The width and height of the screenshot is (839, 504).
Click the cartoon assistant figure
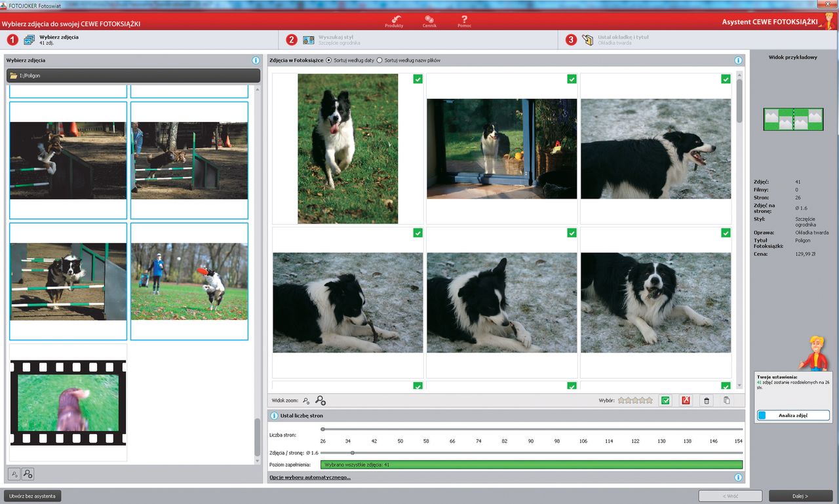coord(813,353)
